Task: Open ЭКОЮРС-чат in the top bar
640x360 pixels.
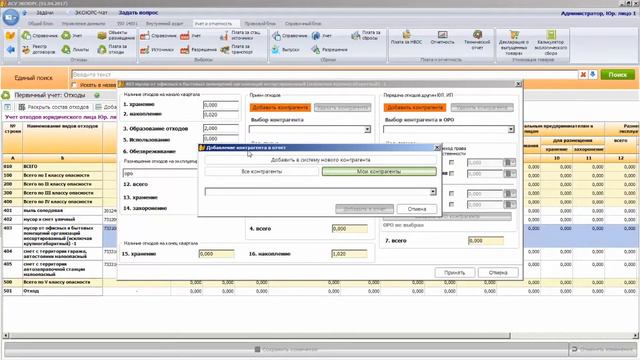Action: tap(91, 13)
